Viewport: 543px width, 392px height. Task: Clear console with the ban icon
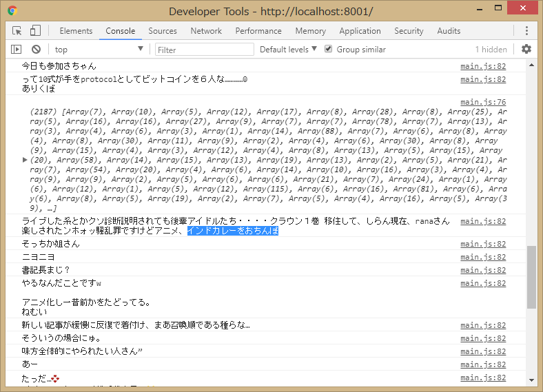[x=36, y=50]
